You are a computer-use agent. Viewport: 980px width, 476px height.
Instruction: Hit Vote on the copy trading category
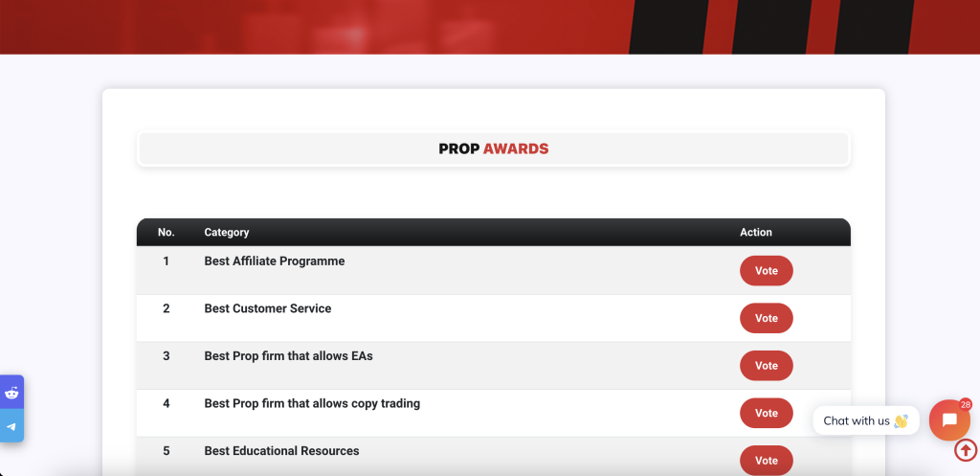(766, 413)
